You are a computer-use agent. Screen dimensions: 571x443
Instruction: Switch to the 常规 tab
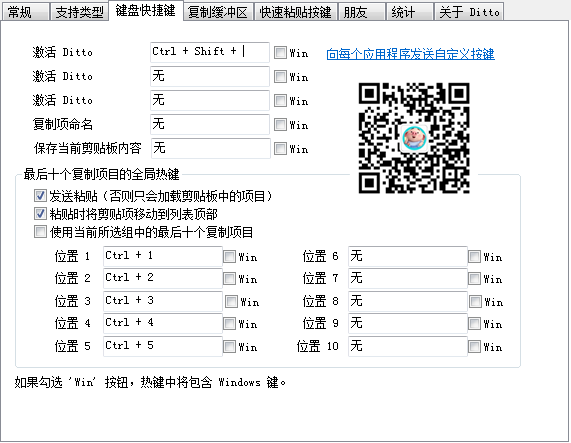click(x=25, y=12)
